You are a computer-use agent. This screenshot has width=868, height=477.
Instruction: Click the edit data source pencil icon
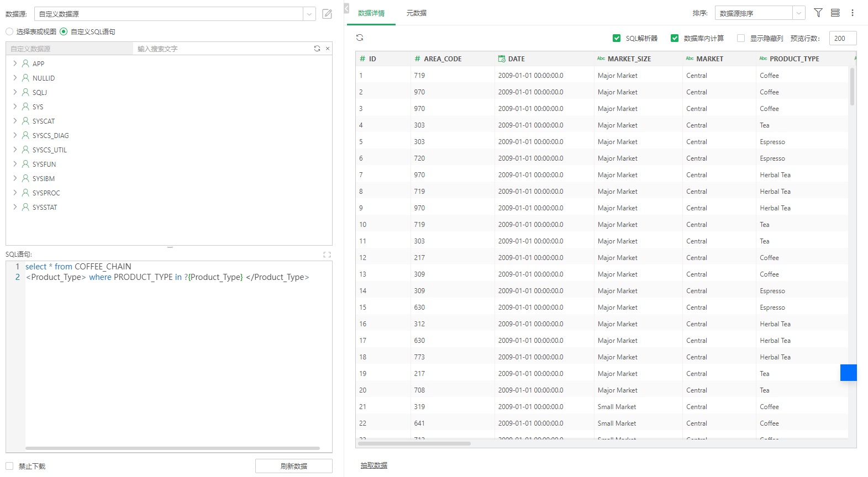(327, 14)
